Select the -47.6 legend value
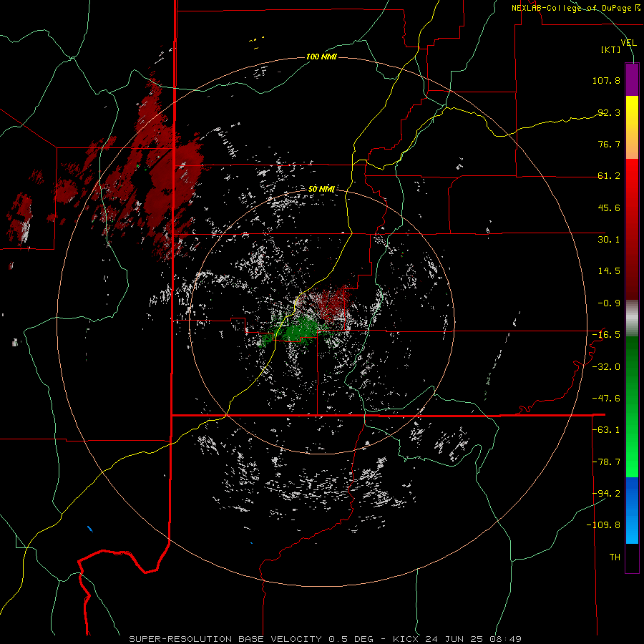Viewport: 644px width, 644px height. pyautogui.click(x=606, y=399)
